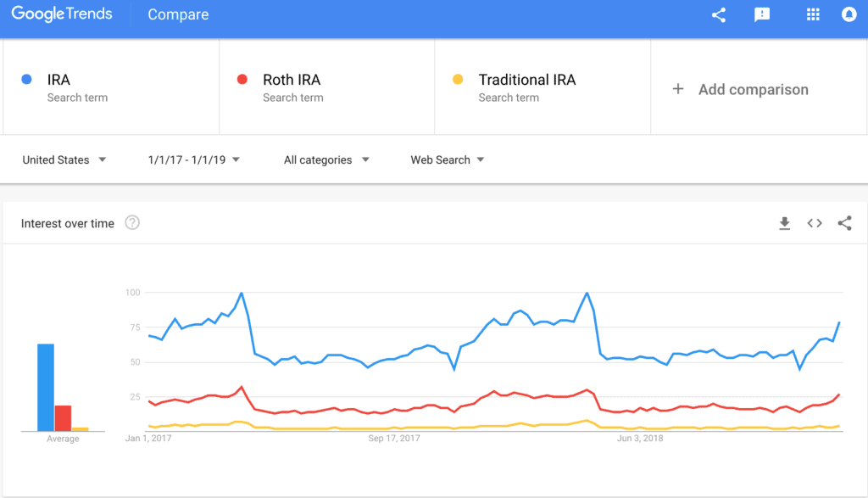Image resolution: width=868 pixels, height=498 pixels.
Task: Click the blue Average bar in chart
Action: click(46, 387)
